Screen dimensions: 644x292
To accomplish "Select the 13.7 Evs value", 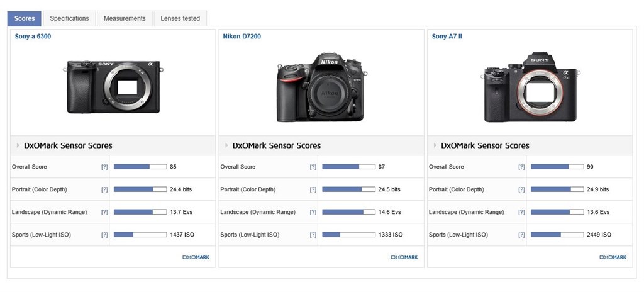I will (181, 212).
